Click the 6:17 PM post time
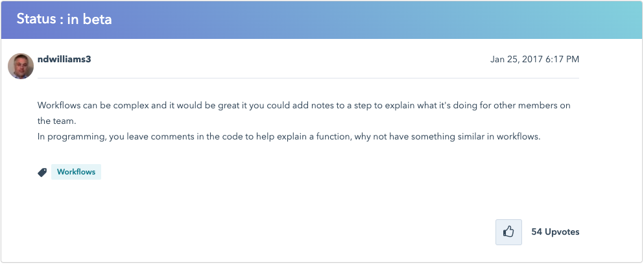644x264 pixels. [562, 60]
